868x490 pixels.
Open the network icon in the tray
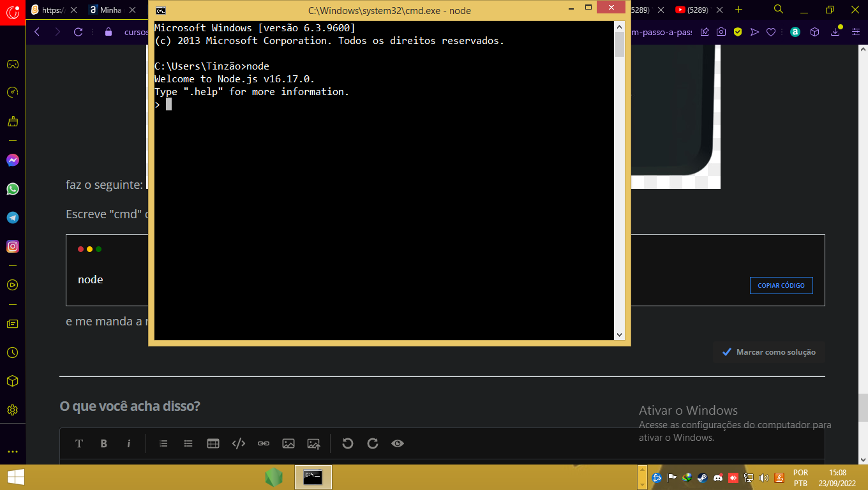click(x=749, y=477)
